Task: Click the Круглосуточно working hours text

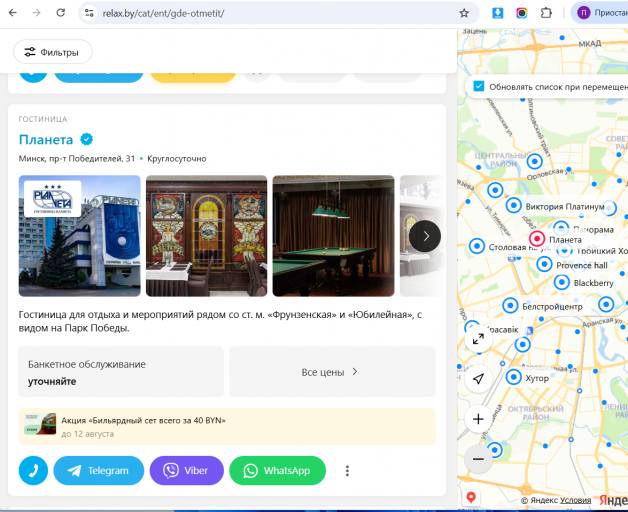Action: coord(177,159)
